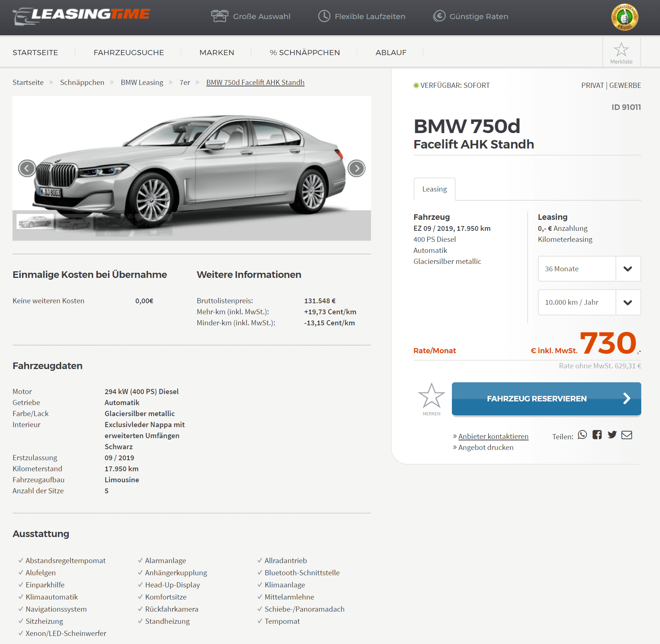
Task: Open the ABLAUF menu item
Action: [391, 53]
